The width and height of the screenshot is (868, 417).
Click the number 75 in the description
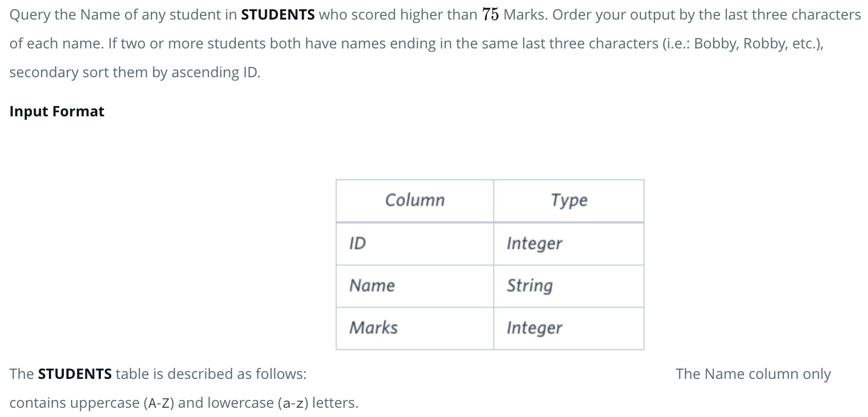coord(491,14)
